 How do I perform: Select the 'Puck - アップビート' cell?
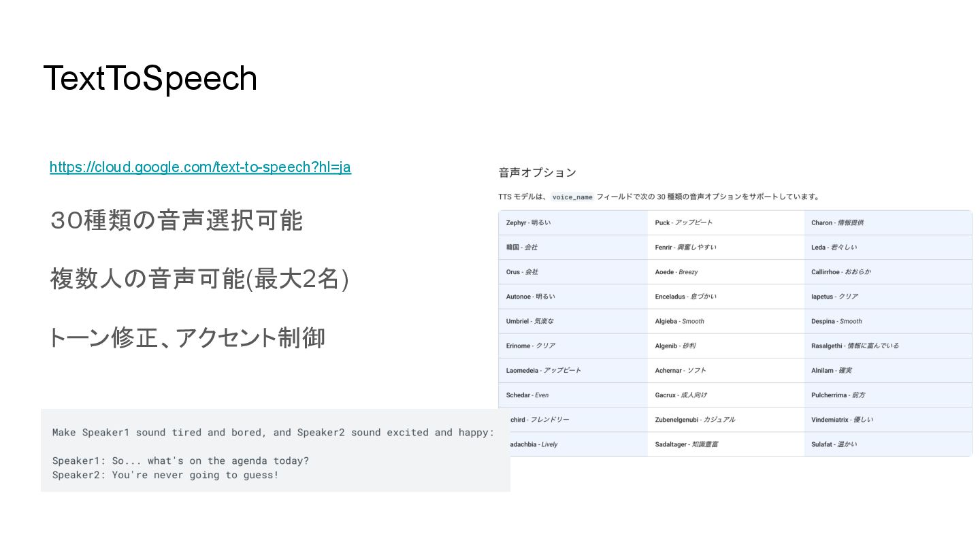(725, 222)
